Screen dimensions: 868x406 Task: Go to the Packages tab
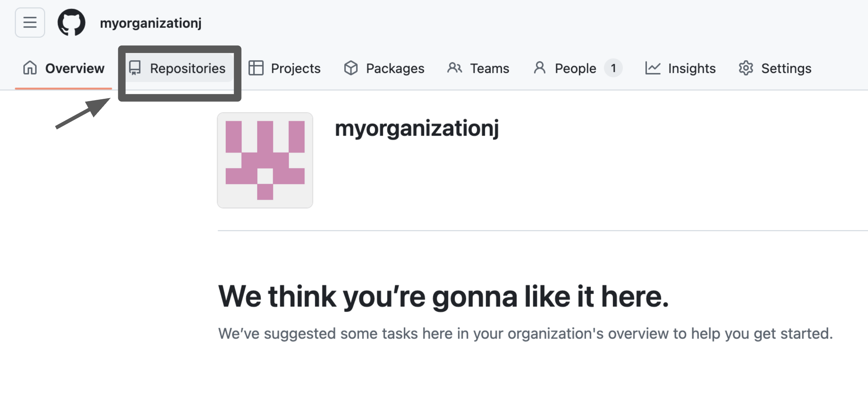384,68
